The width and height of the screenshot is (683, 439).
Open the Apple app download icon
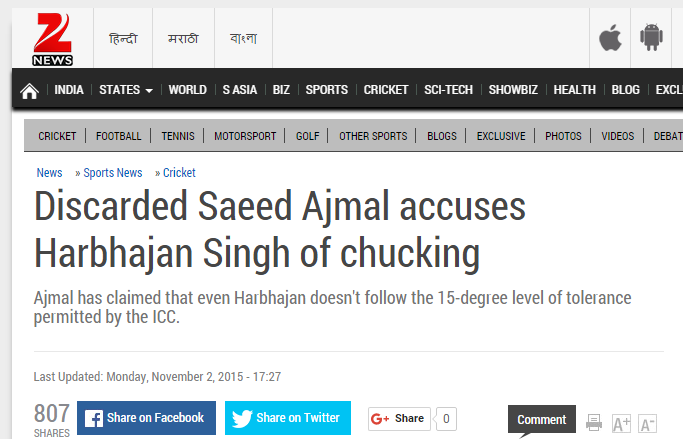610,38
